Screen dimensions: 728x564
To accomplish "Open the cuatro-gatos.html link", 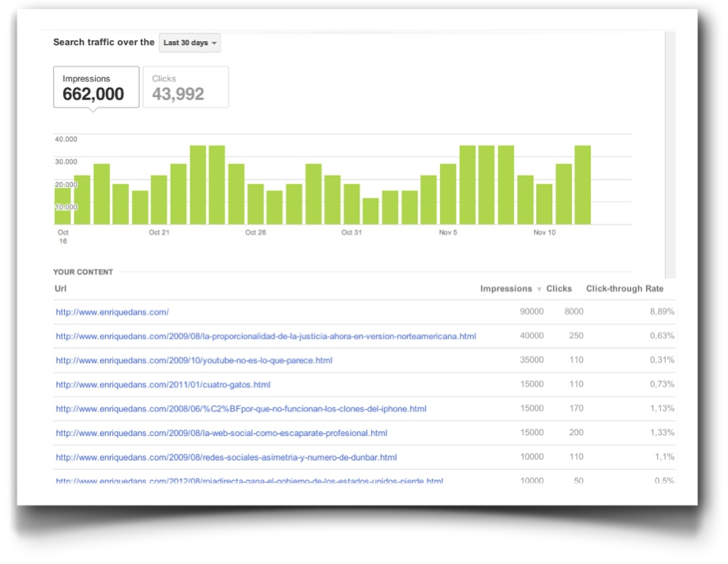I will 163,384.
